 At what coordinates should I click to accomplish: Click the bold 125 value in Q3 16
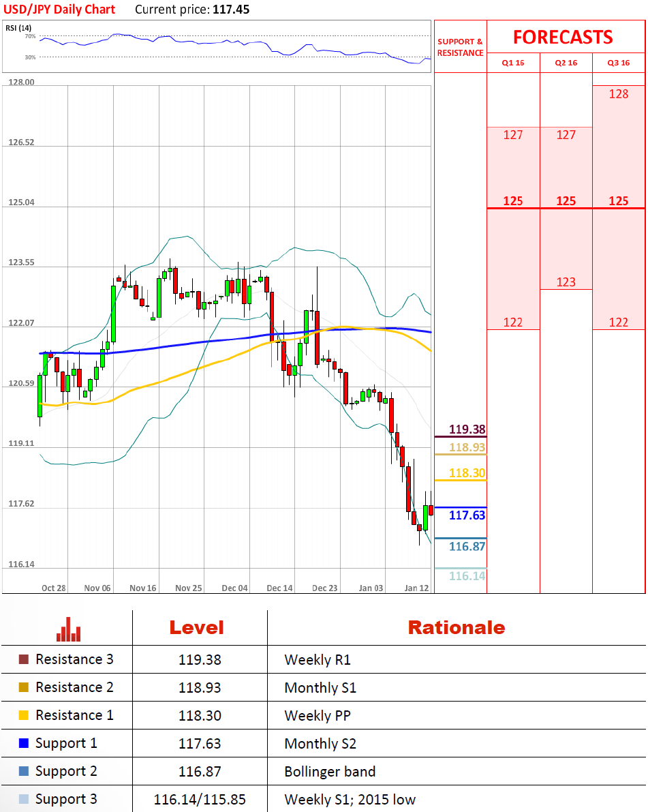(x=619, y=201)
